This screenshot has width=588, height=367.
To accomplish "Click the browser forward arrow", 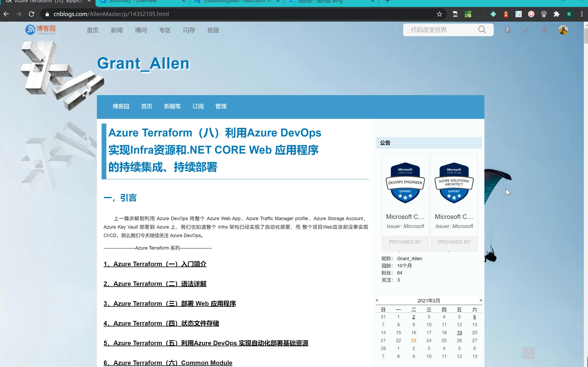I will (19, 14).
